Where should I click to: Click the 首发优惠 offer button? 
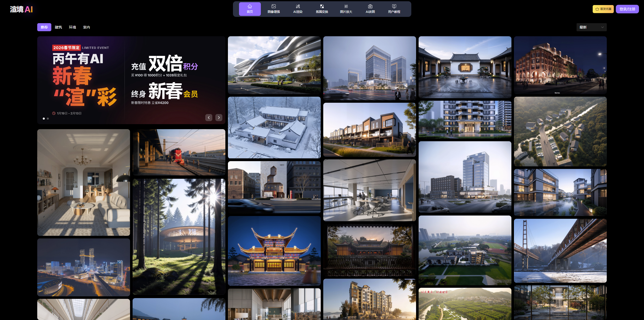[603, 9]
